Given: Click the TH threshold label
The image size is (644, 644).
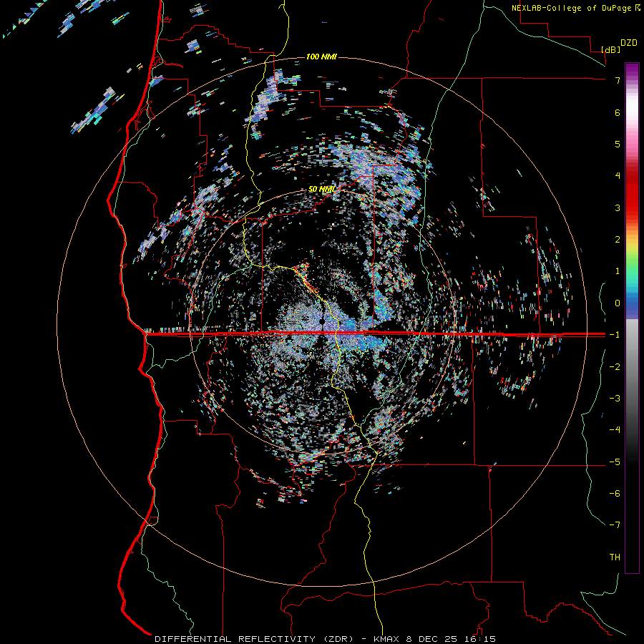Looking at the screenshot, I should (615, 557).
